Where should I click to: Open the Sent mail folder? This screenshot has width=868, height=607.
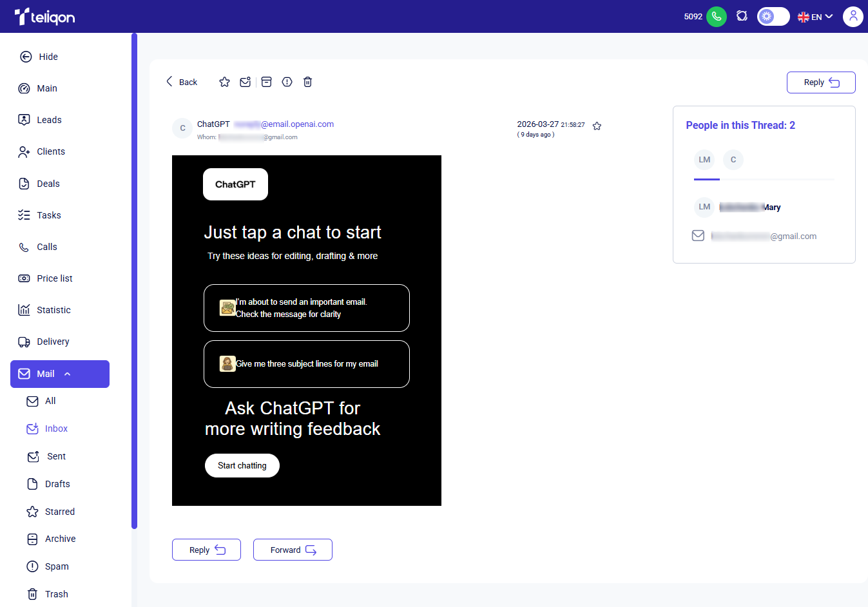46,456
